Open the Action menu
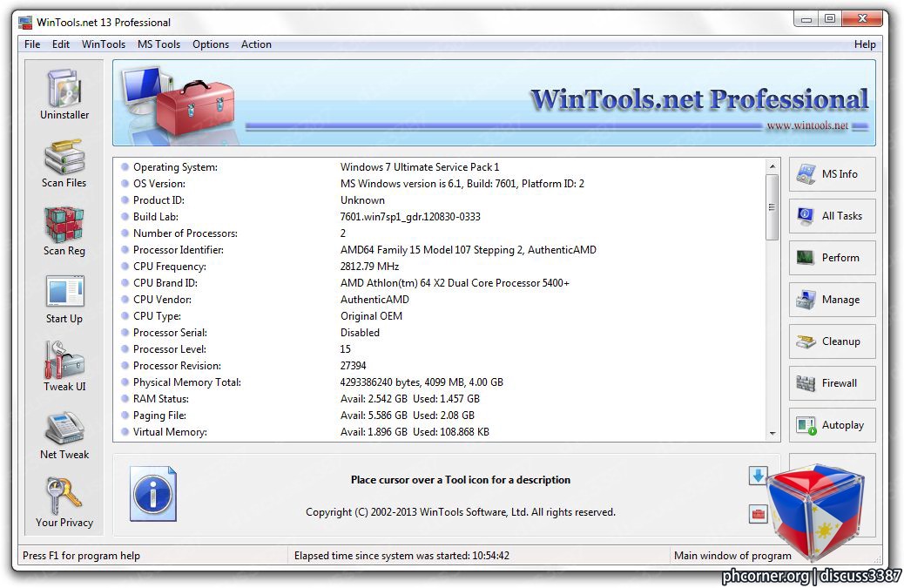Image resolution: width=904 pixels, height=588 pixels. (x=256, y=44)
